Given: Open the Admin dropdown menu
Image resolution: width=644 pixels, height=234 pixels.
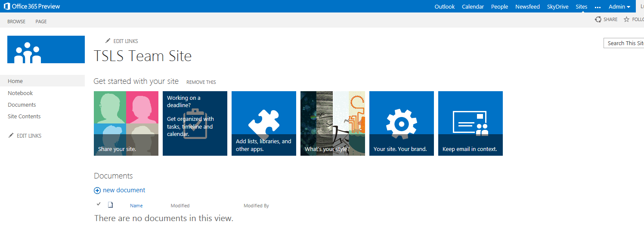Looking at the screenshot, I should 619,6.
